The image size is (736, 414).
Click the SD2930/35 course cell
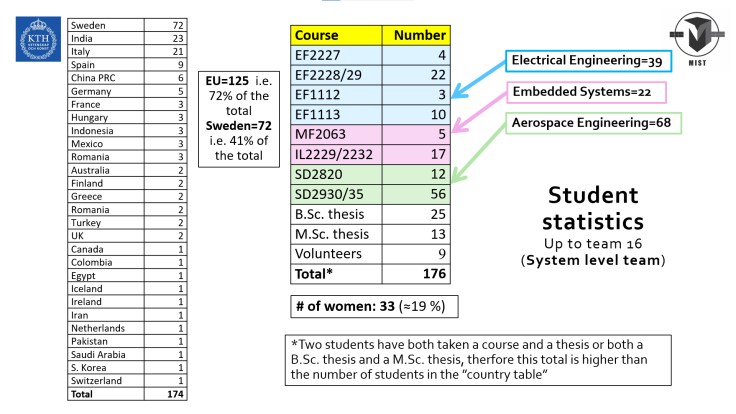322,193
